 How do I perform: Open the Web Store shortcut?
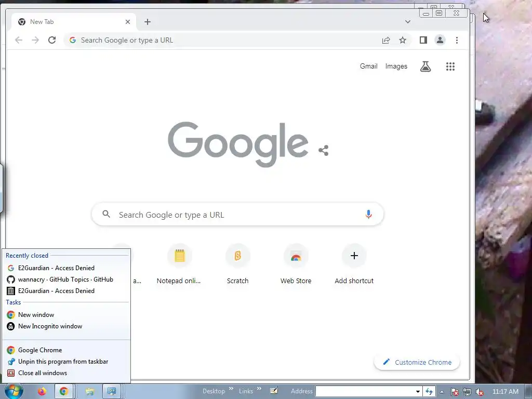pos(296,264)
